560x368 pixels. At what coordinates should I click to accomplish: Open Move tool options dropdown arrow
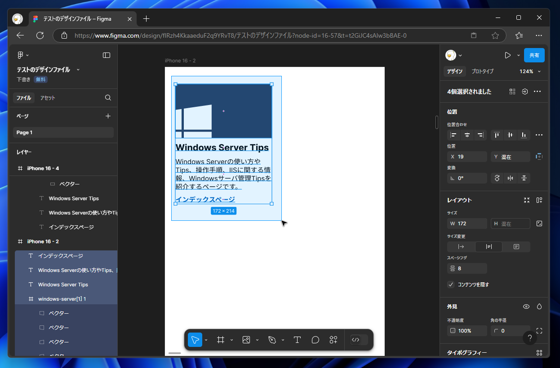point(206,340)
